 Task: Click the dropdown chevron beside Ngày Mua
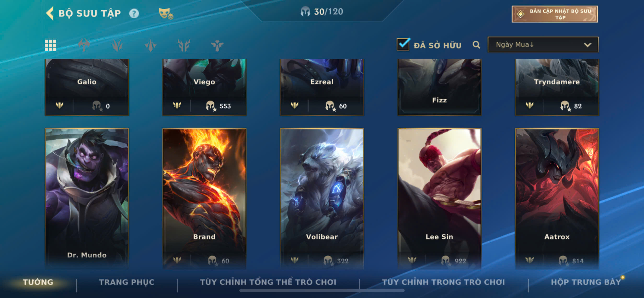coord(587,45)
